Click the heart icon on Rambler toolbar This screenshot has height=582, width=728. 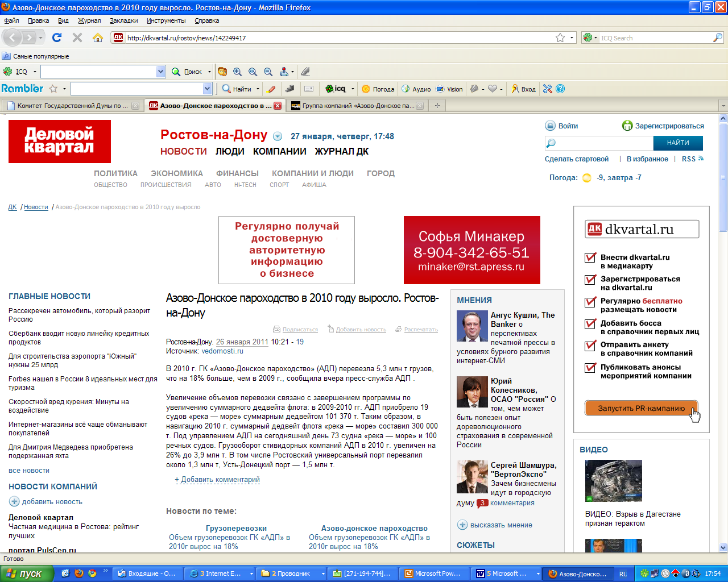493,89
